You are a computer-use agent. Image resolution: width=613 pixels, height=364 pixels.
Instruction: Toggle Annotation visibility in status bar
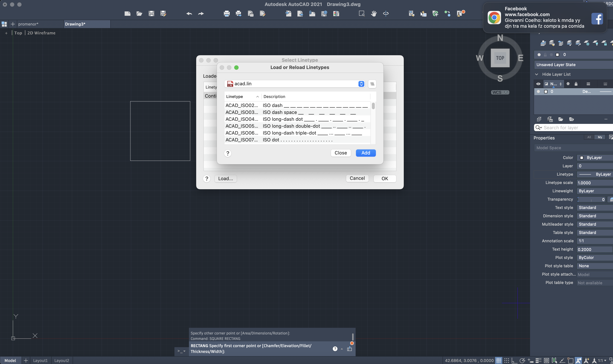pos(578,360)
